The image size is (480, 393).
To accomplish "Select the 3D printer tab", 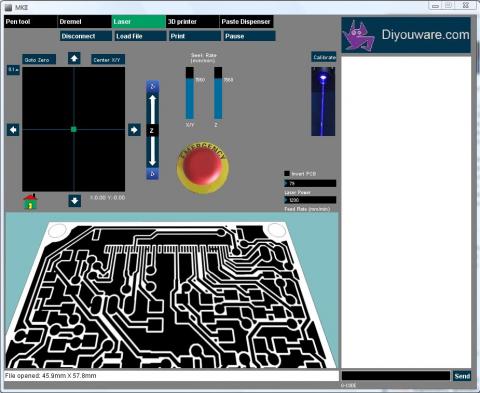I will (x=192, y=22).
